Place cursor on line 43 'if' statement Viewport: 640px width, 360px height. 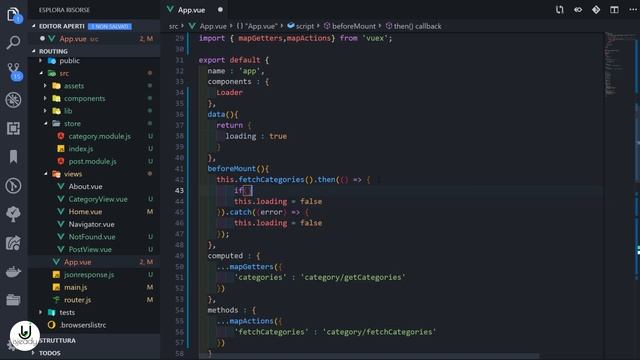[239, 190]
